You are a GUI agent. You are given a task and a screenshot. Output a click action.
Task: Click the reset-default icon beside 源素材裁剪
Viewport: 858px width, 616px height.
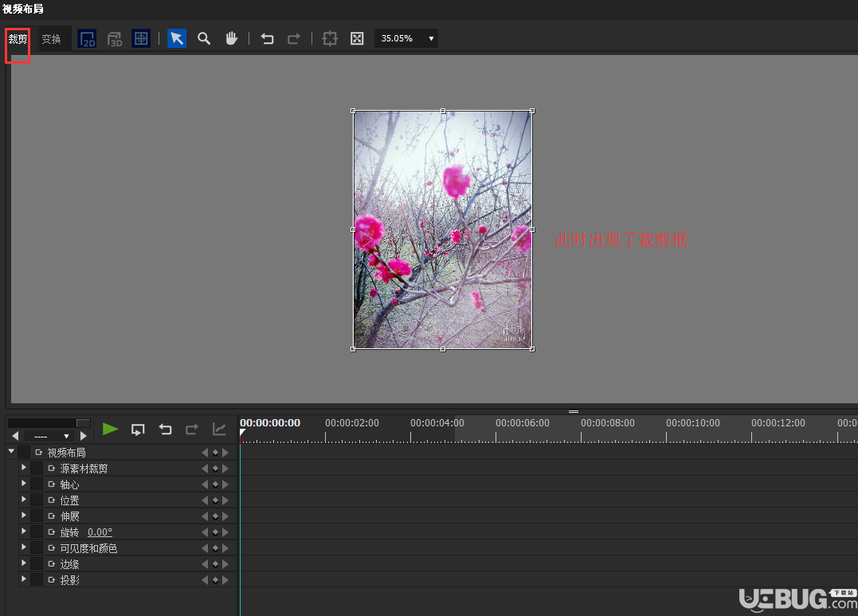tap(52, 468)
